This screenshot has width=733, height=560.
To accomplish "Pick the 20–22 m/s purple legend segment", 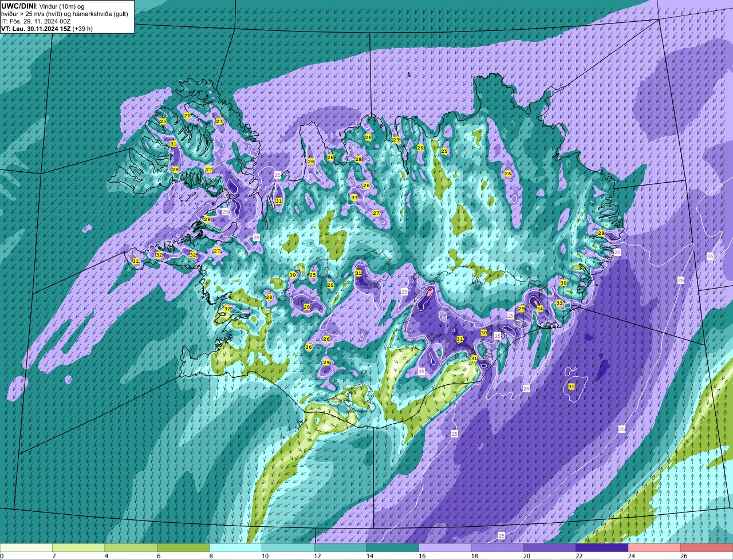I will [x=550, y=547].
